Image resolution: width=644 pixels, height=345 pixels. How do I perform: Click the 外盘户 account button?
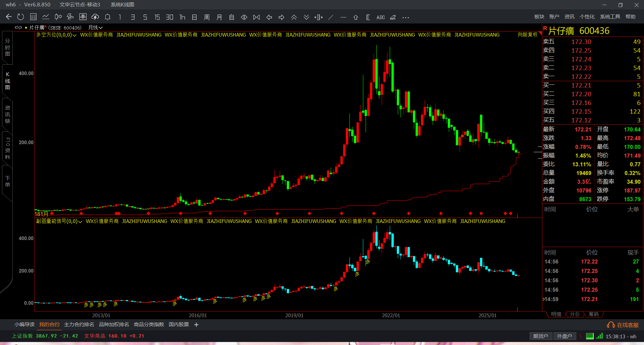(x=565, y=336)
